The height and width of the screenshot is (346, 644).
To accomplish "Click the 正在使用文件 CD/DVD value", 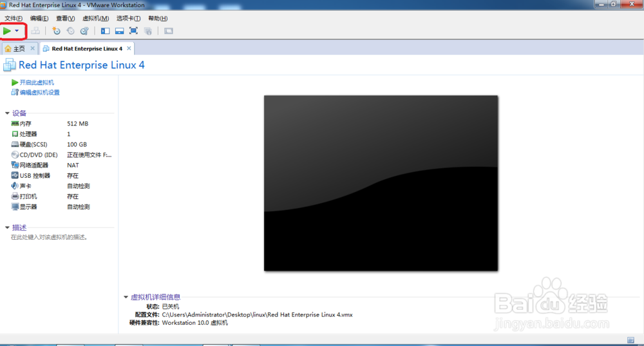I will 89,155.
